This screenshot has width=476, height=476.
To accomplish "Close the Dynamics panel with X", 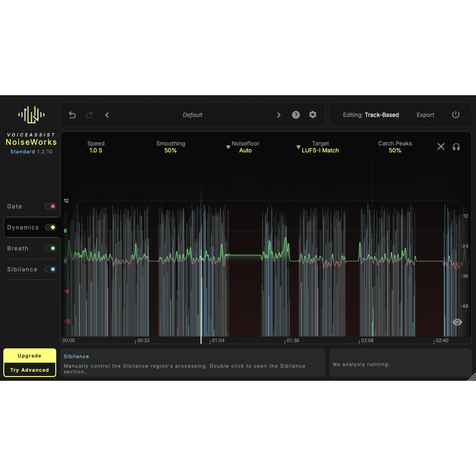I will pos(441,147).
